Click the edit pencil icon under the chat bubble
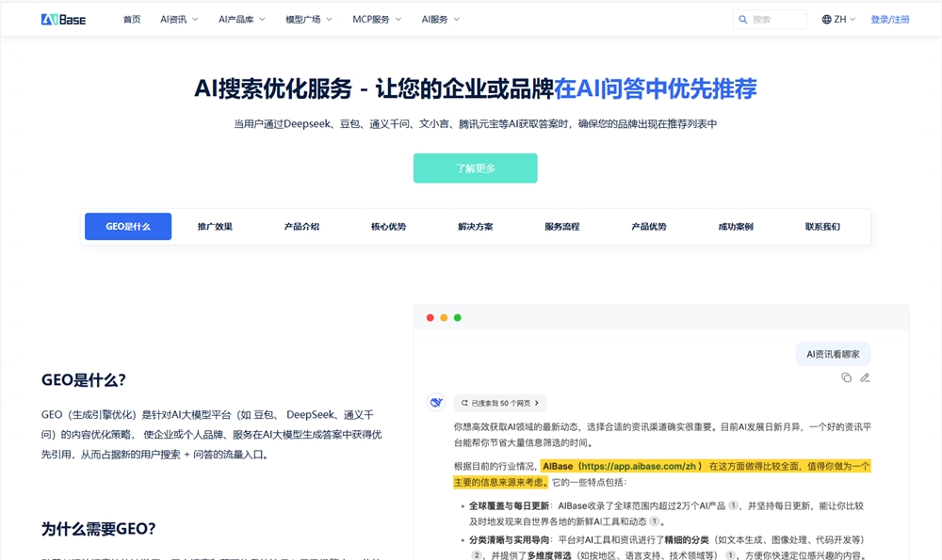The height and width of the screenshot is (560, 942). click(865, 377)
